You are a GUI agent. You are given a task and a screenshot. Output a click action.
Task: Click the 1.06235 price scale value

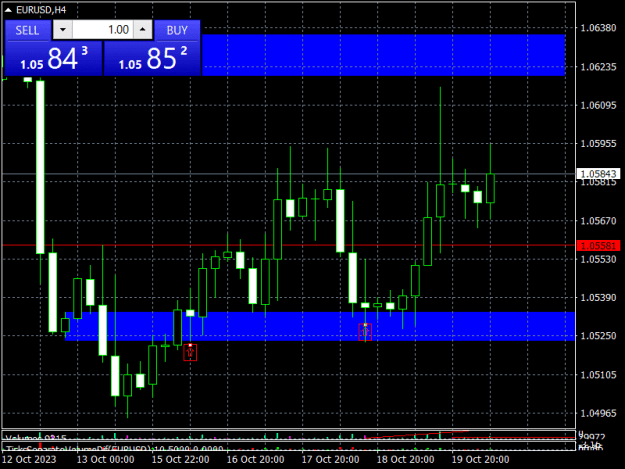point(598,67)
